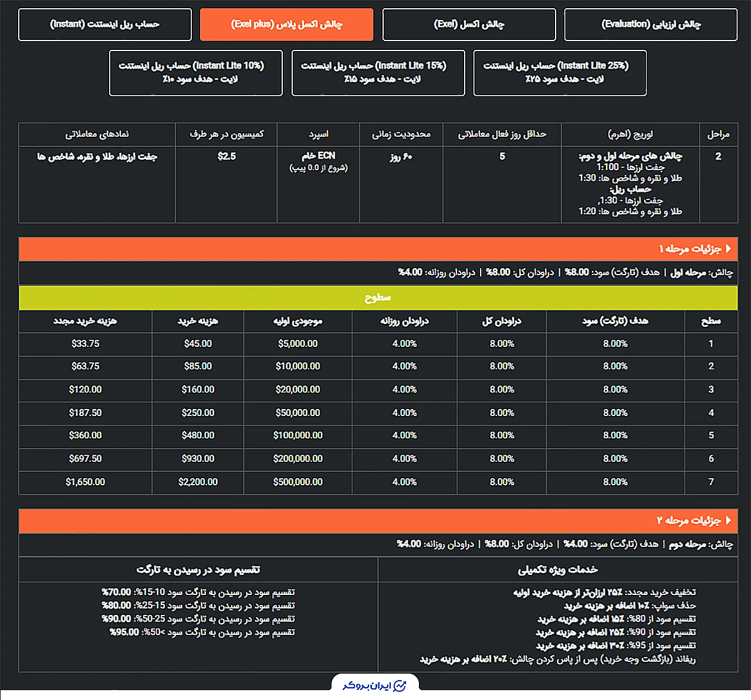
Task: Click the $187.50 repurchase fee cell
Action: pos(85,413)
